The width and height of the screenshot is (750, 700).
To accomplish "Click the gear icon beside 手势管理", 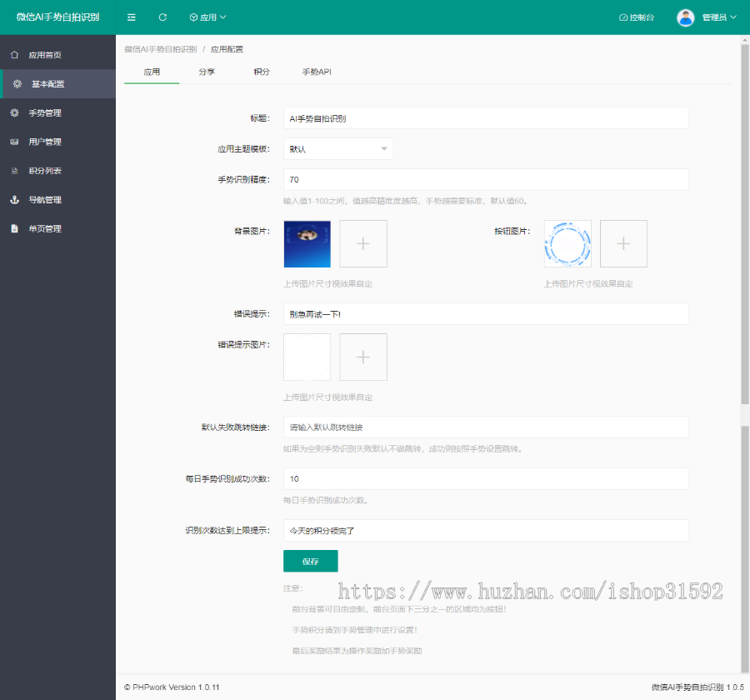I will point(14,113).
